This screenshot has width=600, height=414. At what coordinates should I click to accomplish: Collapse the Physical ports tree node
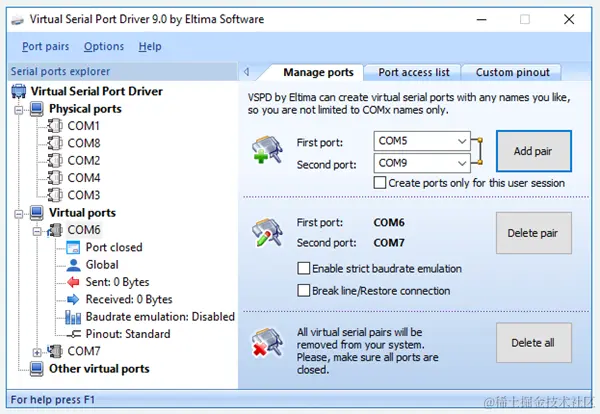[x=18, y=110]
